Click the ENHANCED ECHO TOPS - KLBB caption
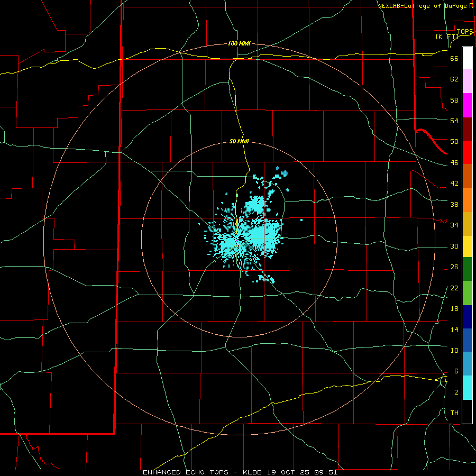476x476 pixels. (203, 472)
